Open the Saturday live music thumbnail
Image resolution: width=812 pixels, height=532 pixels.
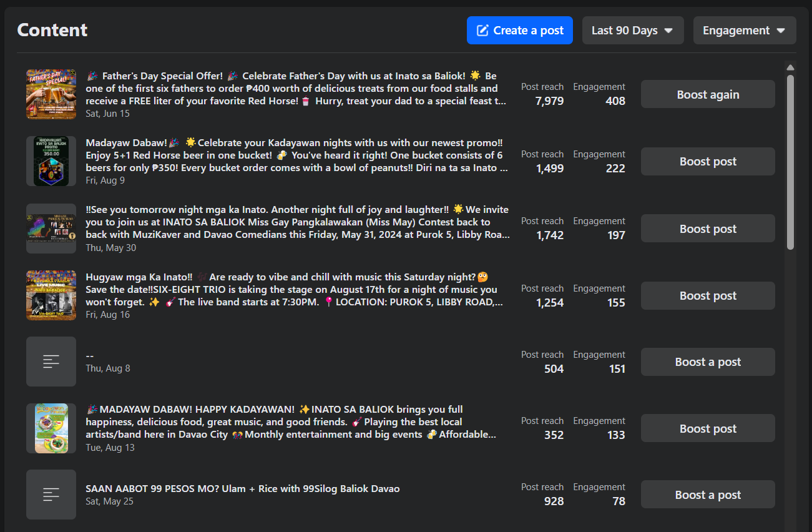pyautogui.click(x=51, y=295)
